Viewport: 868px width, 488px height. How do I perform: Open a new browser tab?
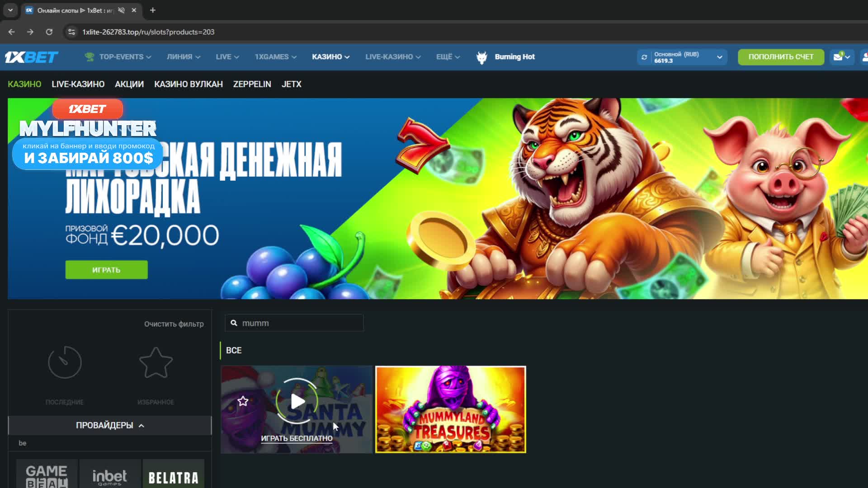[x=153, y=10]
